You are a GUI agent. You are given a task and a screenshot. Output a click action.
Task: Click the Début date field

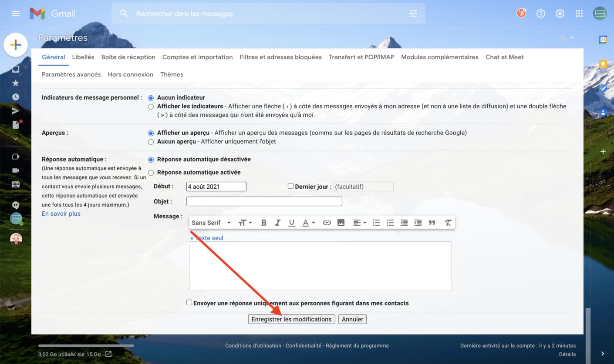[216, 187]
